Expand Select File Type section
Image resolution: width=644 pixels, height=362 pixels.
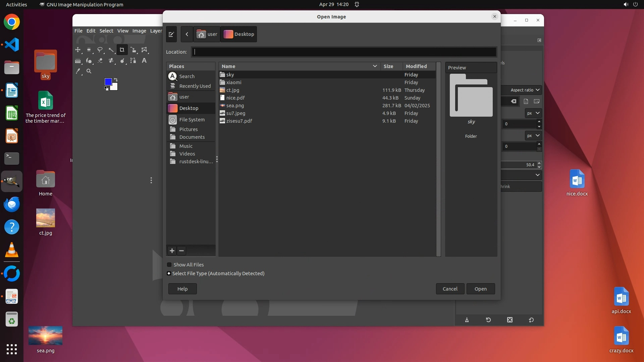pos(169,274)
